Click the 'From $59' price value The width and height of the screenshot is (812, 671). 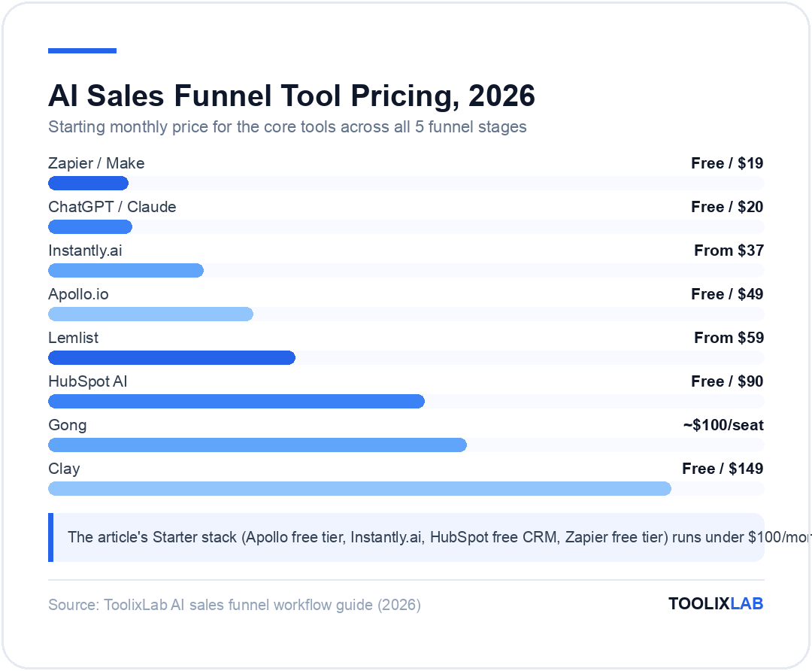729,338
